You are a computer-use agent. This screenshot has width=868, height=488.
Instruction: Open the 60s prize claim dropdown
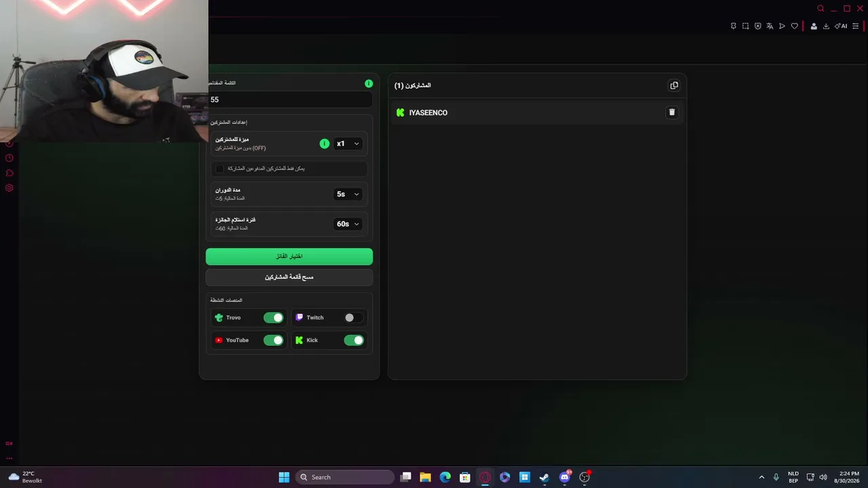pyautogui.click(x=348, y=224)
